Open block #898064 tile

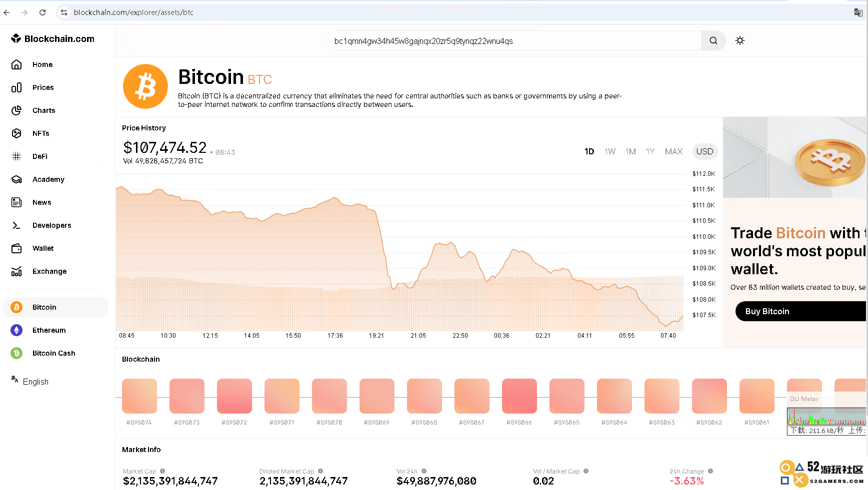coord(614,396)
